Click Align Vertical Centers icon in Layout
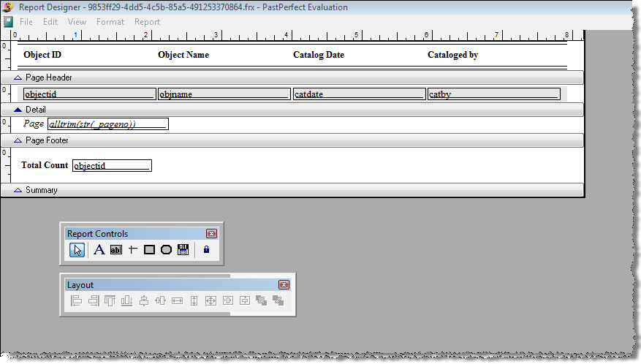 click(143, 301)
